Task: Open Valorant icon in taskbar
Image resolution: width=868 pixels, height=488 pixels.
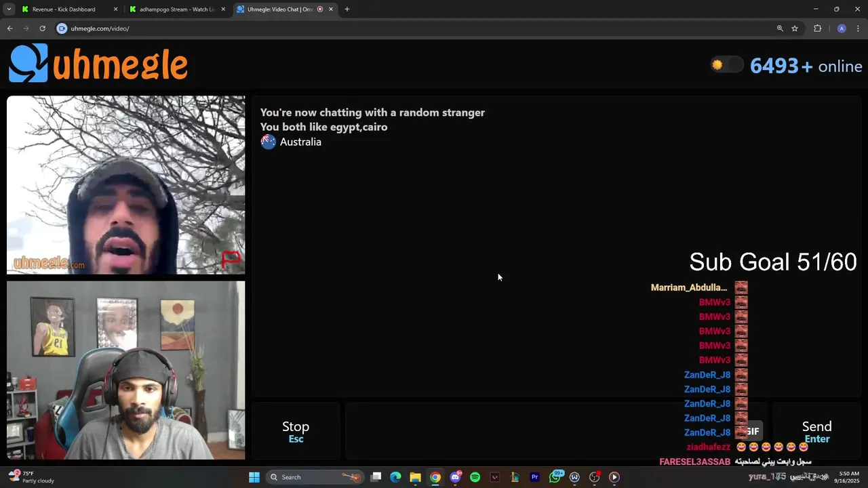Action: tap(495, 477)
